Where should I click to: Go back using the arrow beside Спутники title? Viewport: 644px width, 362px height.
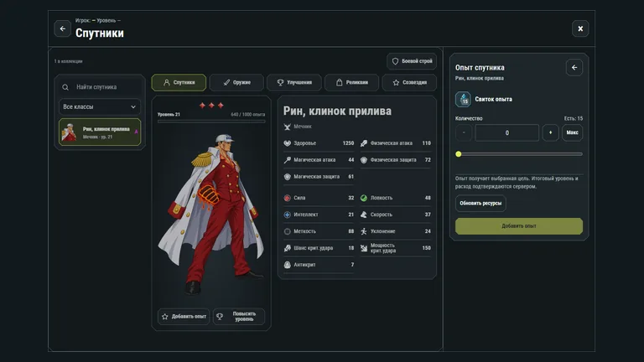tap(62, 28)
